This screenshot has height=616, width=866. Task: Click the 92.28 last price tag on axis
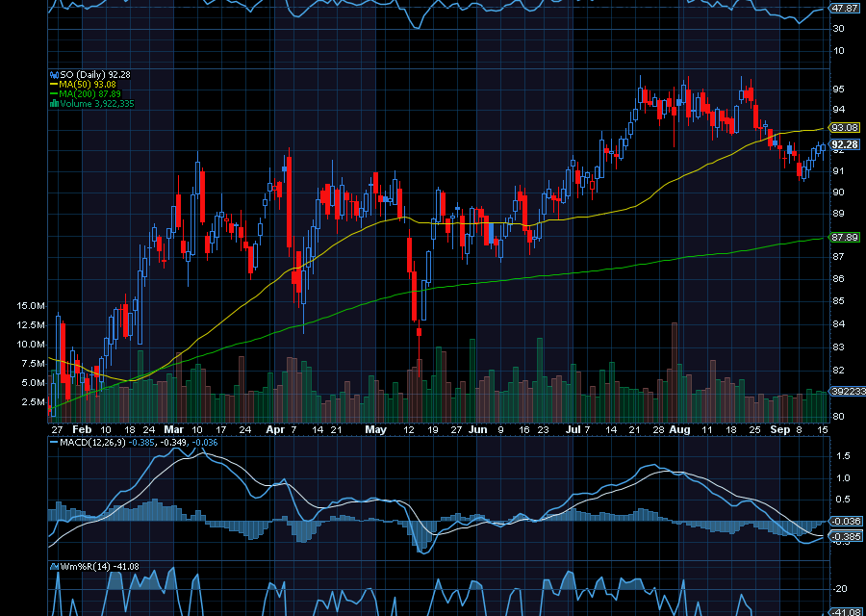coord(844,144)
